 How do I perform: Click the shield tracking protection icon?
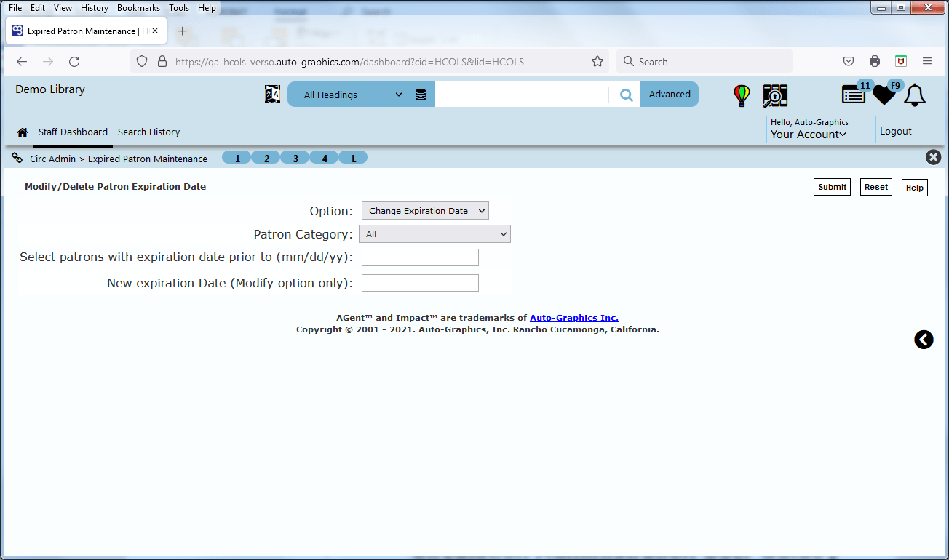(x=142, y=62)
